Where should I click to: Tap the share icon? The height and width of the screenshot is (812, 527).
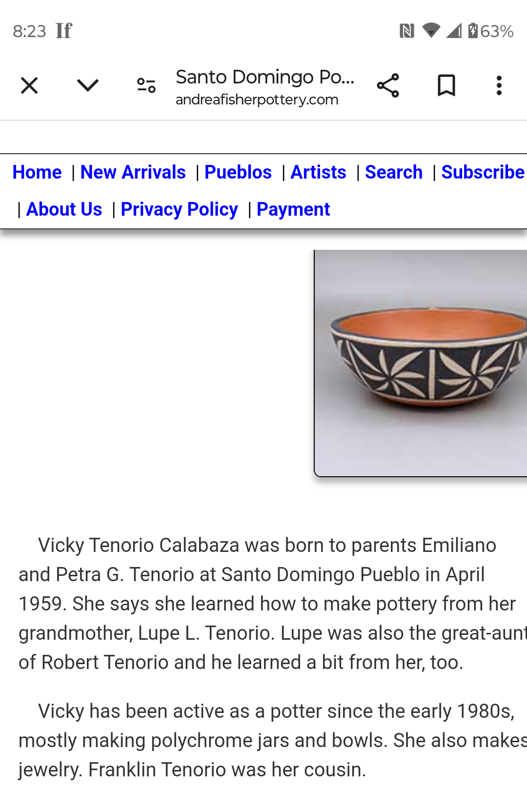(x=388, y=86)
